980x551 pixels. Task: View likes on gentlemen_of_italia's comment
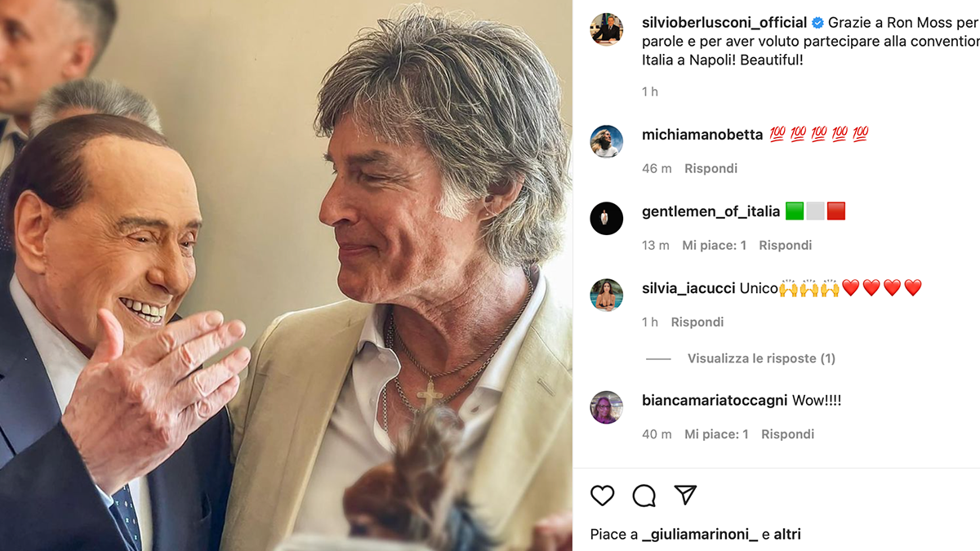coord(714,245)
